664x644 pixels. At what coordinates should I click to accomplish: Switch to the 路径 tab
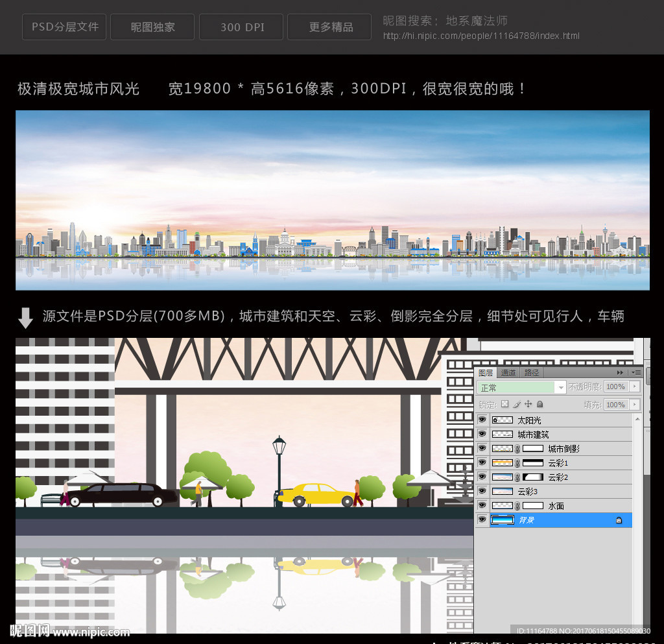(x=532, y=373)
